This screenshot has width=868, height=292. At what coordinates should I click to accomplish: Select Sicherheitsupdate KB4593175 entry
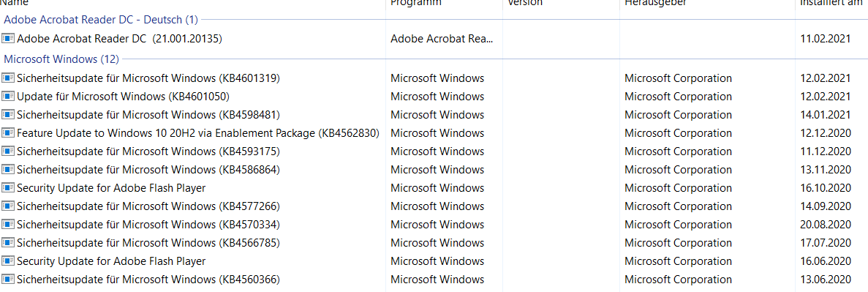[x=148, y=151]
